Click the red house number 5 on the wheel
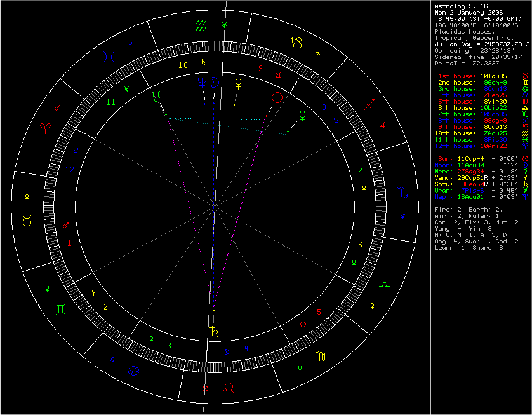 point(319,312)
